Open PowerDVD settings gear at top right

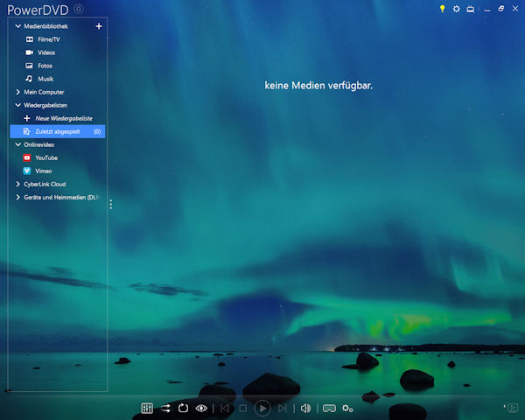click(x=456, y=9)
